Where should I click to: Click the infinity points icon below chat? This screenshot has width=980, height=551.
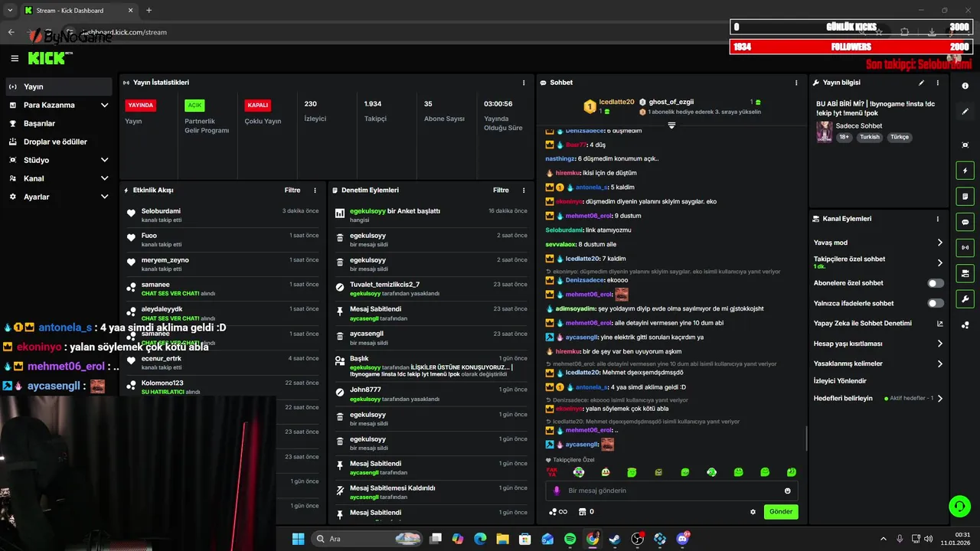pyautogui.click(x=558, y=512)
